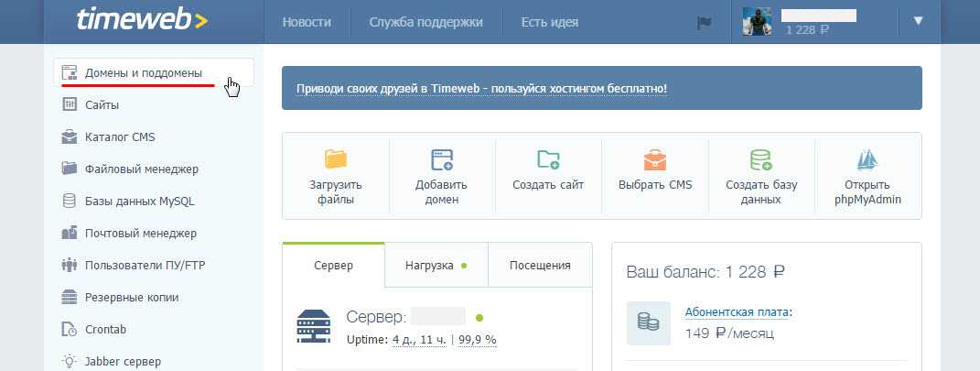
Task: Click the Загрузить файлы folder icon
Action: click(x=336, y=158)
